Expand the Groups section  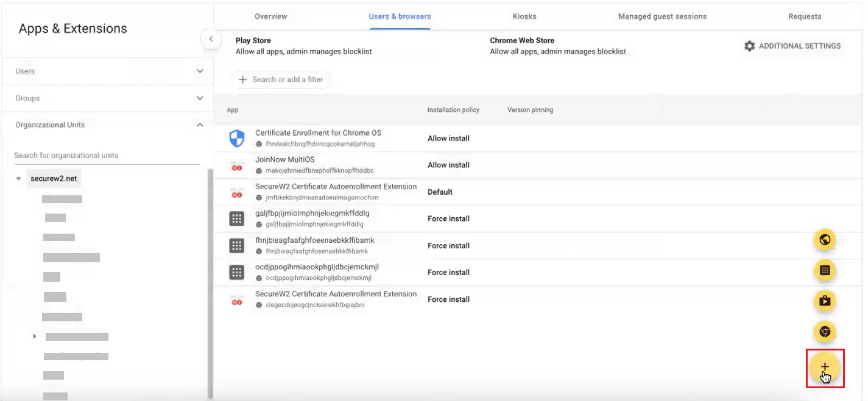pyautogui.click(x=200, y=98)
